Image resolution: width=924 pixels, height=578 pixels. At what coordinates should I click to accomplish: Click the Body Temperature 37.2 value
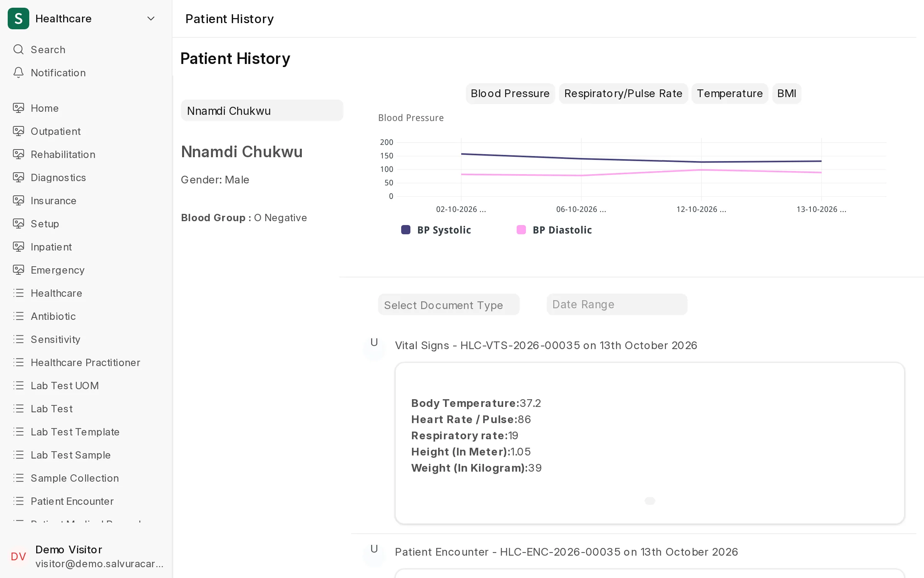point(530,403)
